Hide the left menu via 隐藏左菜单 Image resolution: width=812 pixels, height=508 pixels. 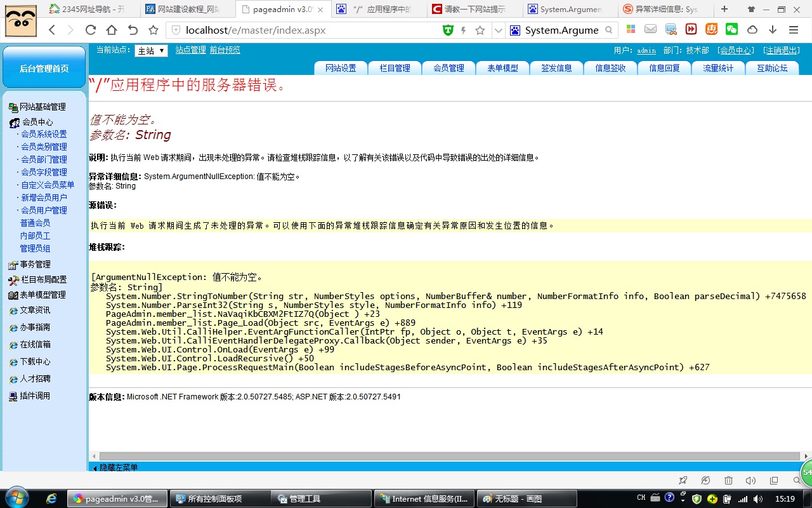118,467
